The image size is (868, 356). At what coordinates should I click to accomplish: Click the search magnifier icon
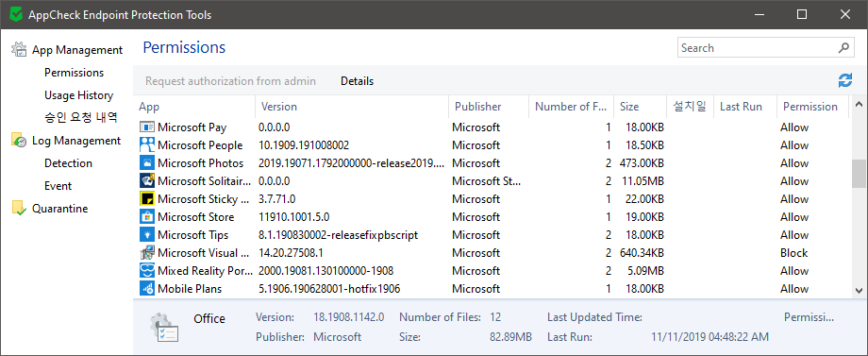[x=843, y=47]
